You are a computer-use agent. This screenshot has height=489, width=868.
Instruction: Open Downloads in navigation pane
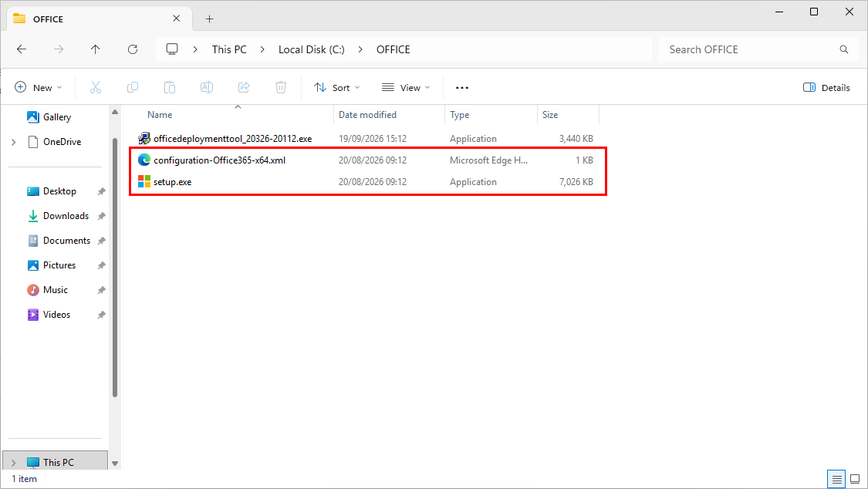point(66,216)
